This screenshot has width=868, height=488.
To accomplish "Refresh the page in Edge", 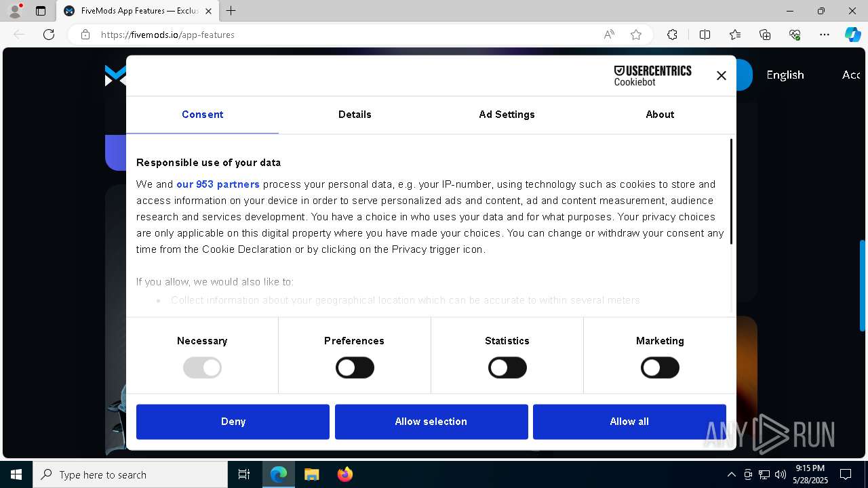I will tap(49, 35).
